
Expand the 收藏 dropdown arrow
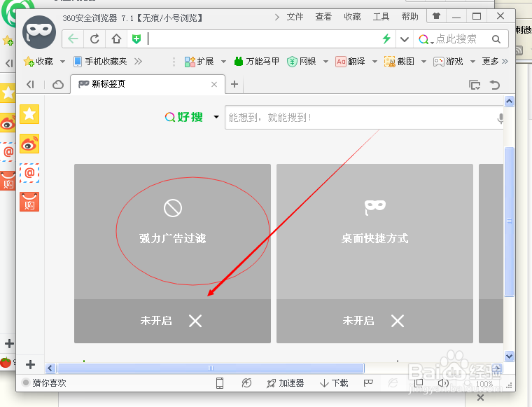(62, 62)
